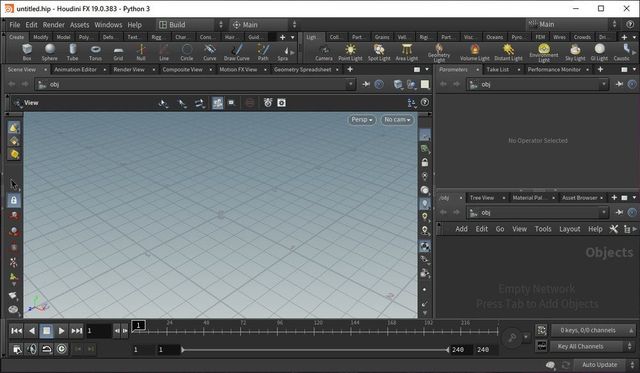Expand Auto Update mode dropdown arrow

point(632,365)
